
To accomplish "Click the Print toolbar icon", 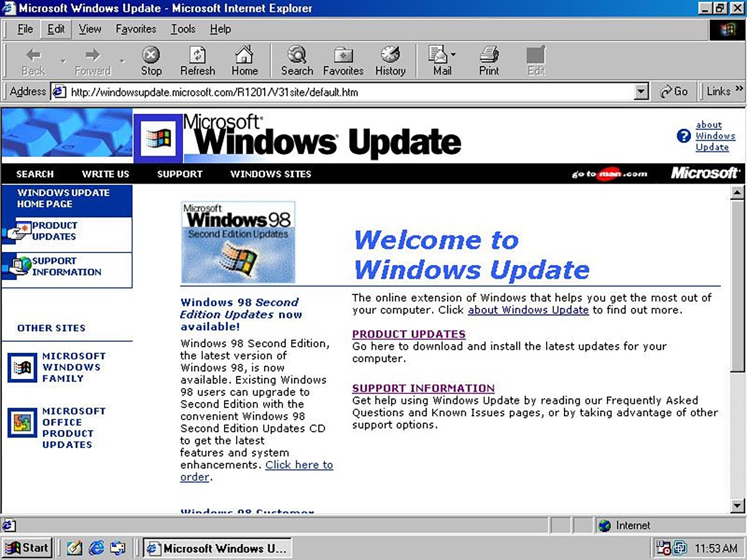I will [489, 59].
